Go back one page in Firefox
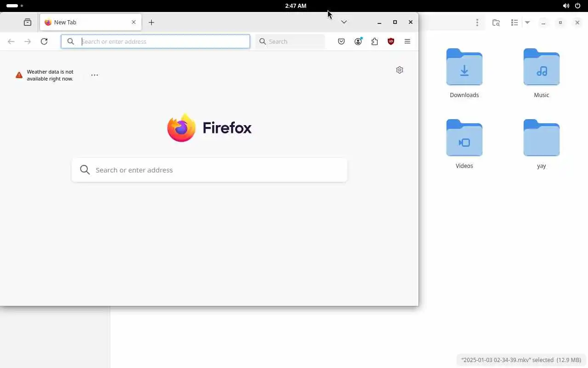Screen dimensions: 588x368 11,41
